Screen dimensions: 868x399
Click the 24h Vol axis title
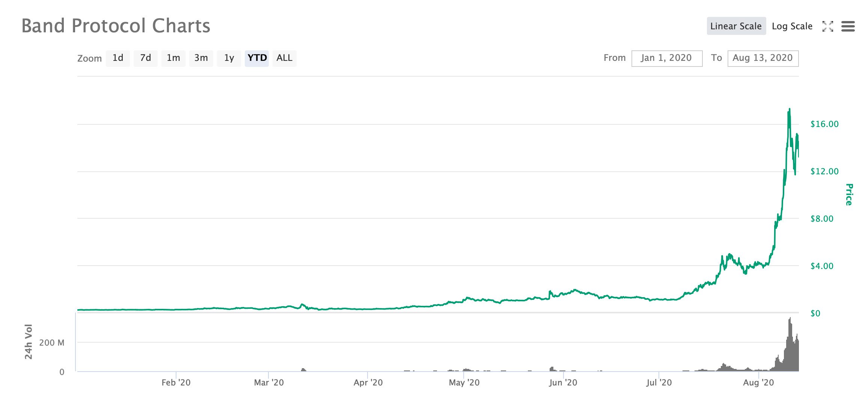point(29,342)
